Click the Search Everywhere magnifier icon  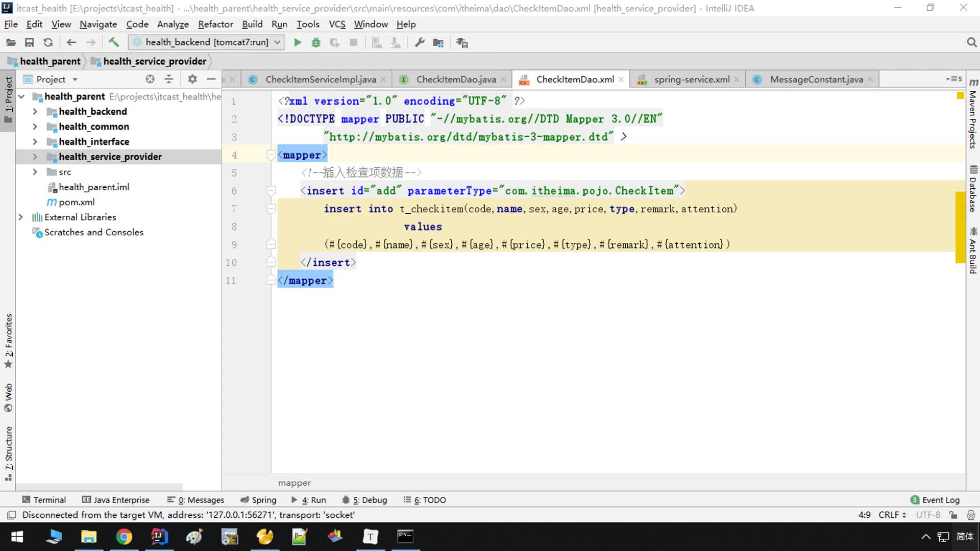(971, 42)
